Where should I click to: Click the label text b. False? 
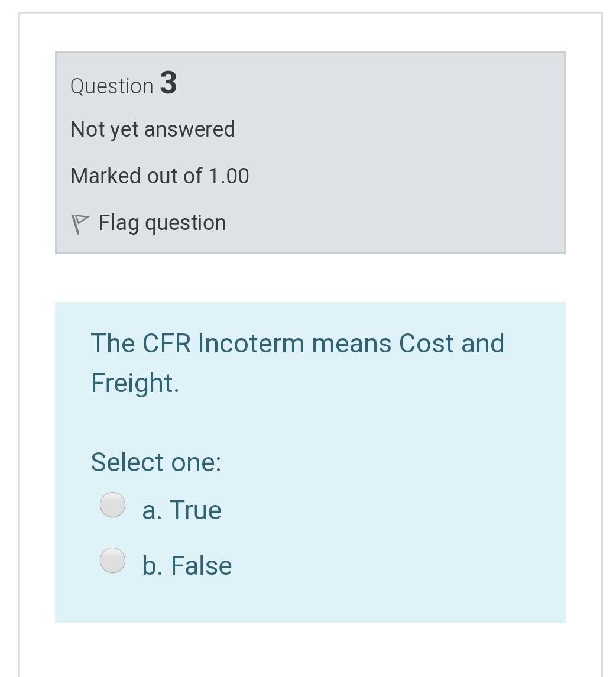click(x=187, y=565)
